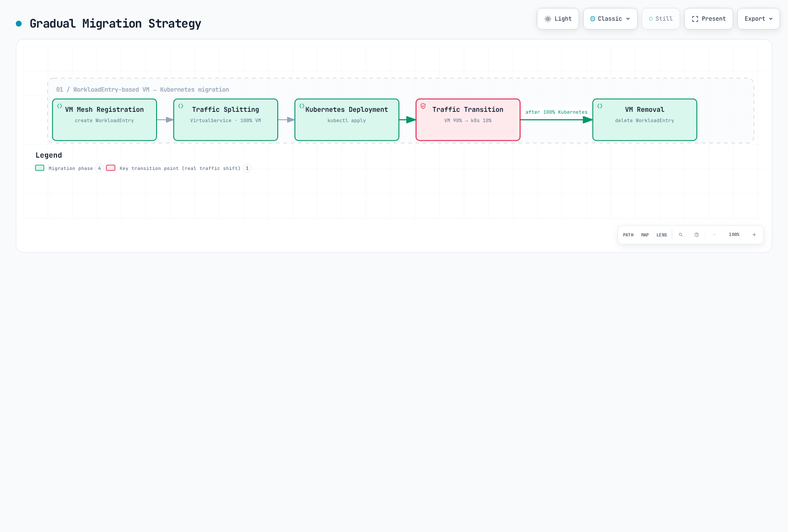Click the "Migration phase" legend text
The height and width of the screenshot is (532, 788).
point(71,168)
